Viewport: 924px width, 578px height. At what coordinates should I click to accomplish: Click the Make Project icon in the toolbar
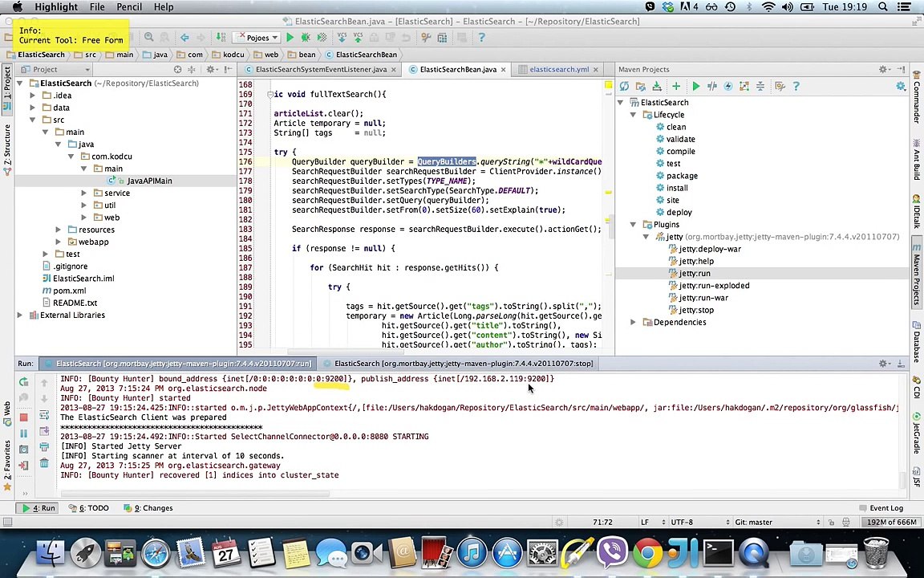[221, 38]
